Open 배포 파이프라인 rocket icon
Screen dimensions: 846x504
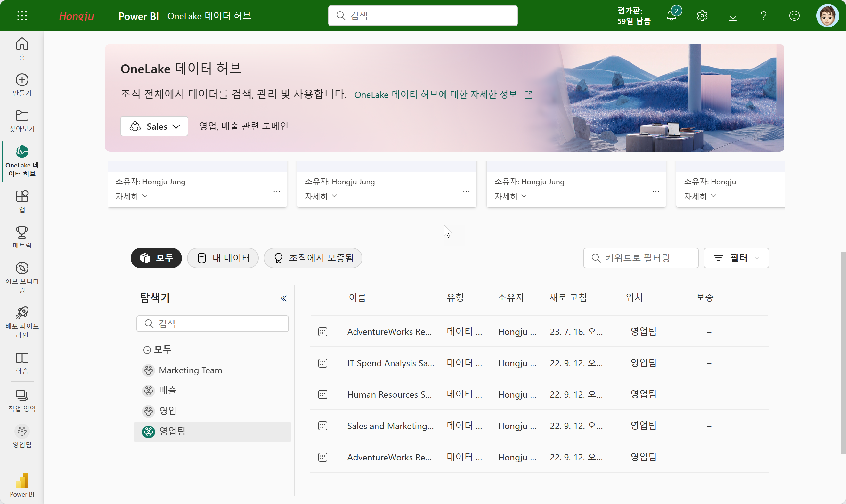click(x=22, y=321)
